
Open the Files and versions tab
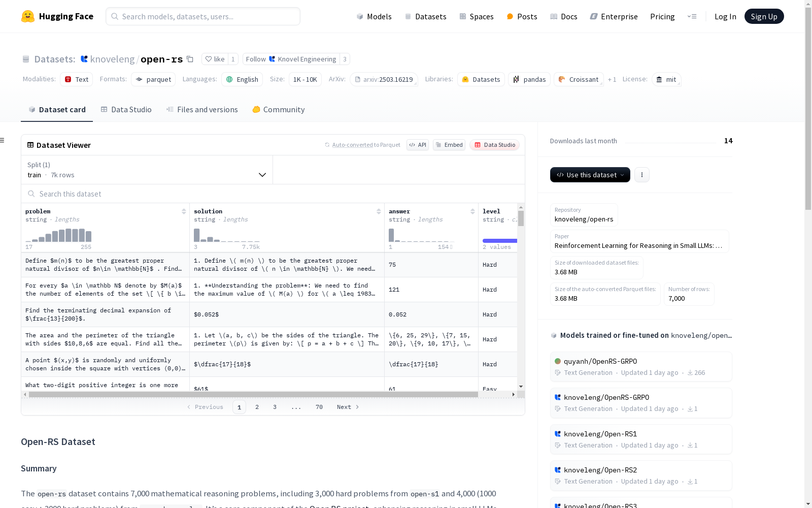point(202,110)
